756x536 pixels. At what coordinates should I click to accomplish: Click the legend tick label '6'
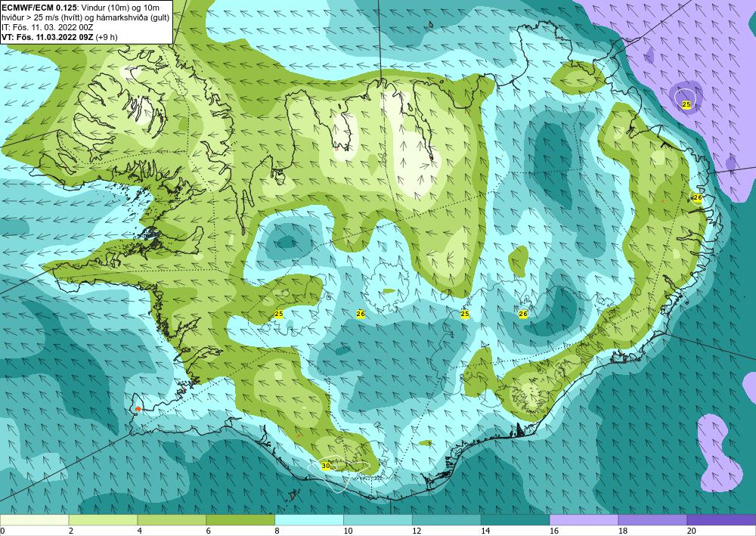(x=209, y=531)
